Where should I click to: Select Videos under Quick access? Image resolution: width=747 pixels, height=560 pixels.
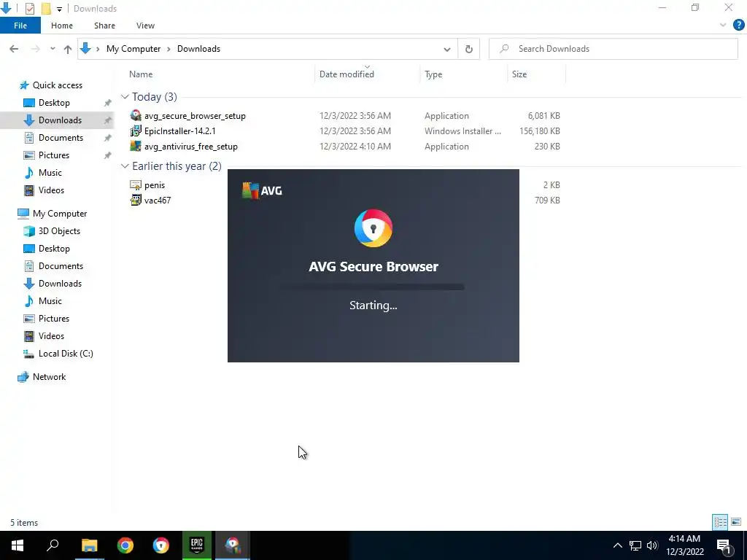(51, 190)
